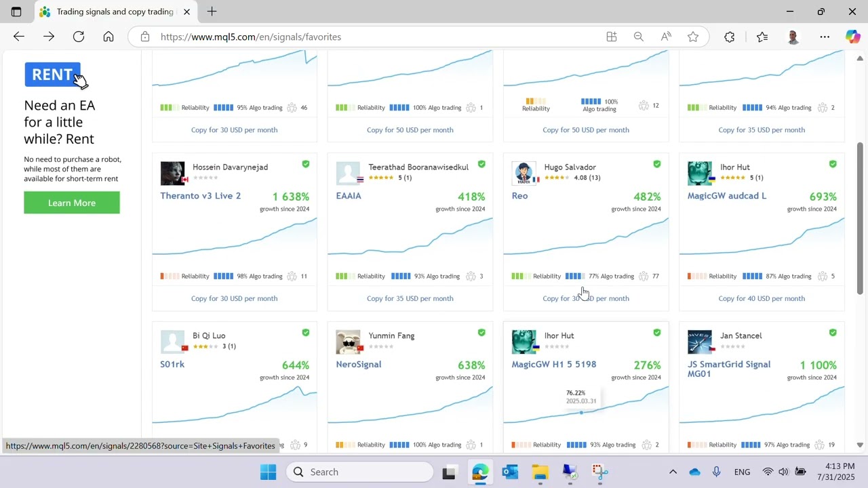Image resolution: width=868 pixels, height=488 pixels.
Task: Refresh the page with the reload icon
Action: click(79, 37)
